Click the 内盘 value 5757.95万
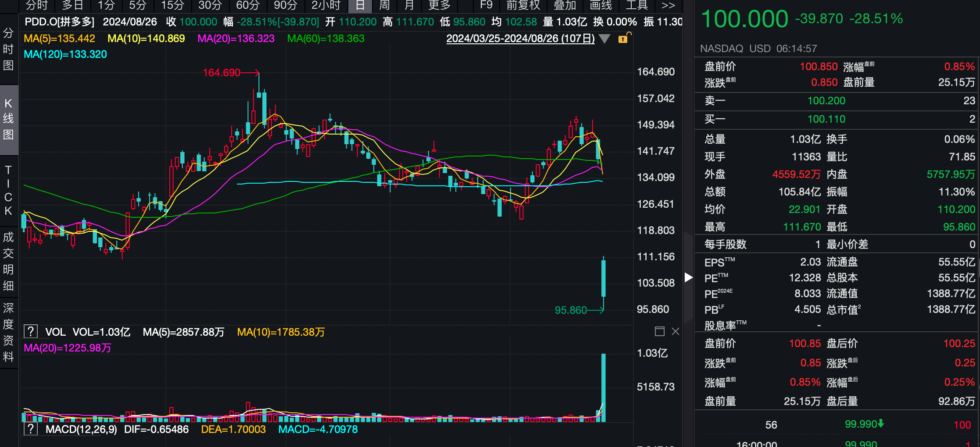This screenshot has width=980, height=447. [x=951, y=174]
